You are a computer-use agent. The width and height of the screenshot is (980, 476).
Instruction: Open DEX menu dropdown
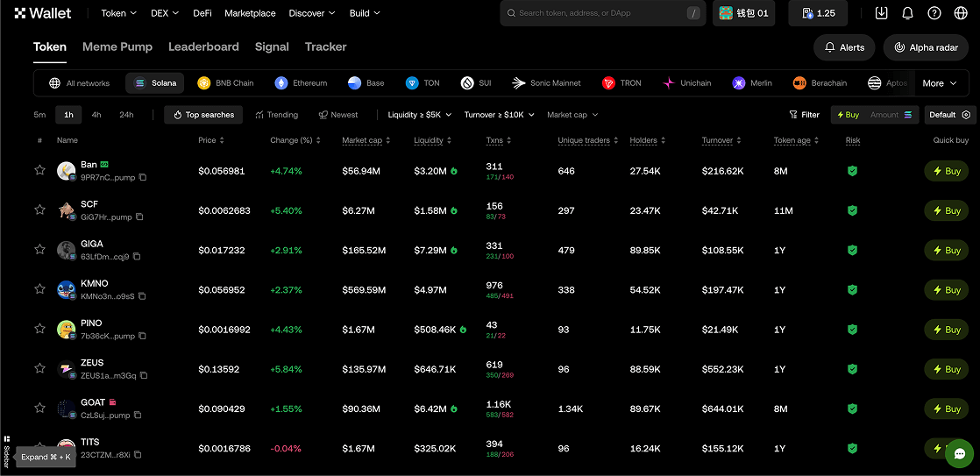(x=165, y=13)
